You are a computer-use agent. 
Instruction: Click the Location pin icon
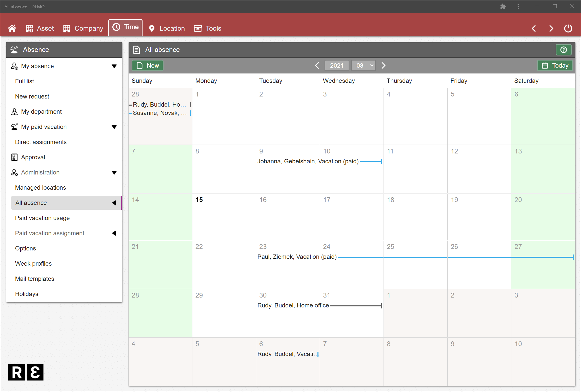[x=152, y=28]
